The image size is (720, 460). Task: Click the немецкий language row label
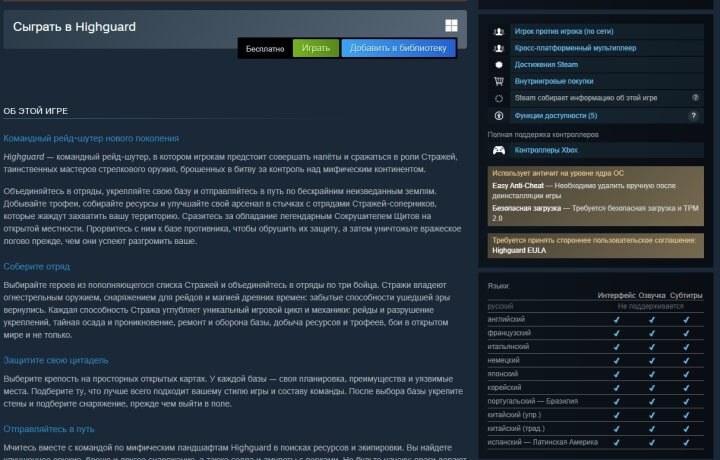tap(503, 360)
